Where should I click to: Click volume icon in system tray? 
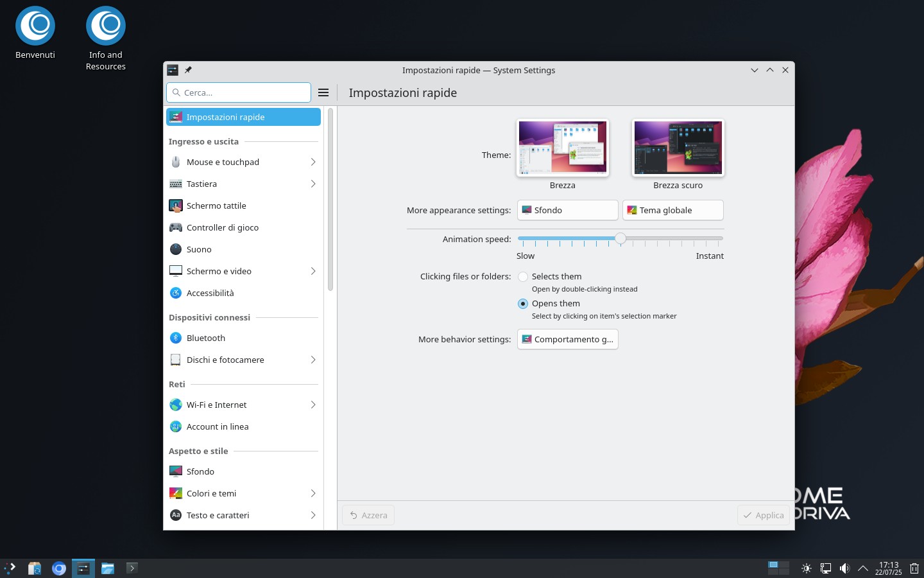pos(844,568)
